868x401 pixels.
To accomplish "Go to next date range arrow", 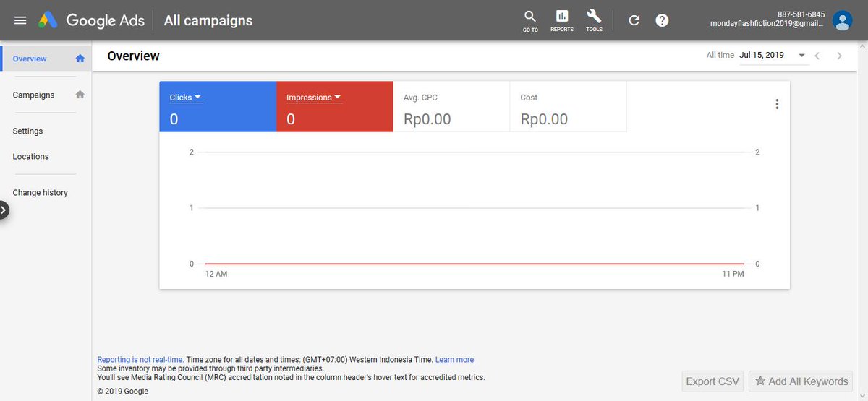I will pyautogui.click(x=839, y=56).
